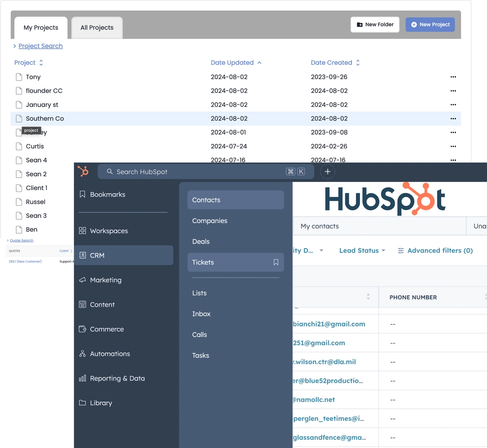487x448 pixels.
Task: Open the Client 1 project
Action: [37, 188]
